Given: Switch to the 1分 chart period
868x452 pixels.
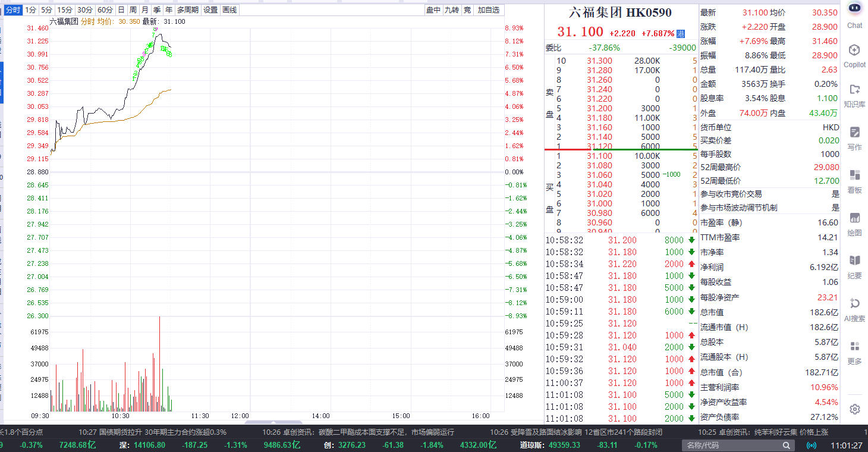Looking at the screenshot, I should point(31,10).
